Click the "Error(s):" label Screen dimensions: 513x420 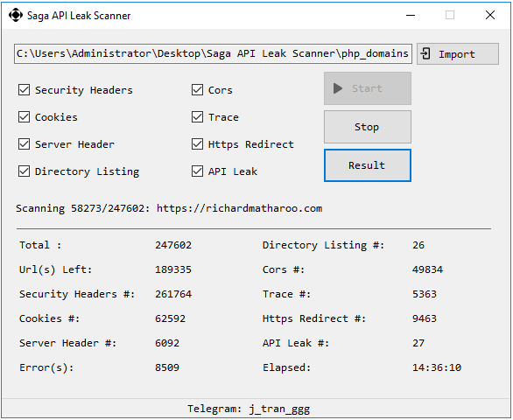coord(46,367)
